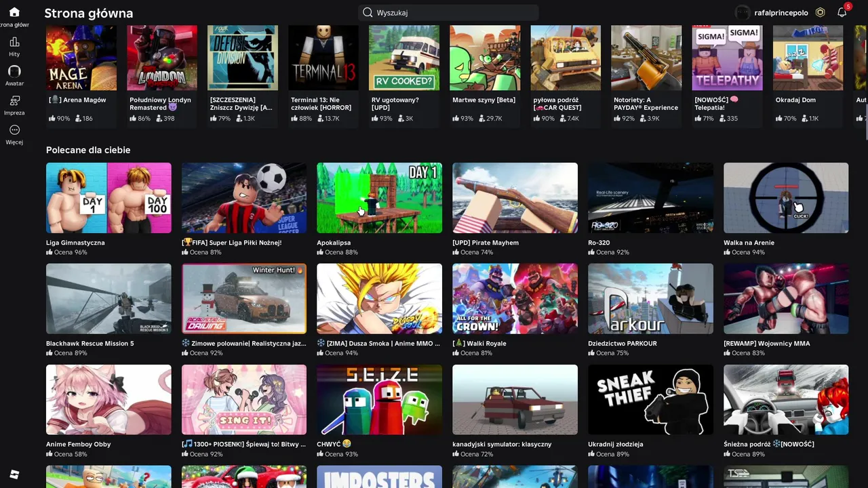Open the Sing It karaoke game thumbnail
The width and height of the screenshot is (868, 488).
point(244,400)
